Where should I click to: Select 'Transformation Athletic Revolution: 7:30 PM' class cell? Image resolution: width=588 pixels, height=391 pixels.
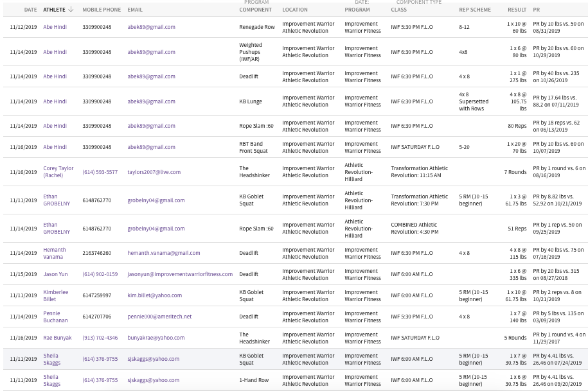(419, 200)
